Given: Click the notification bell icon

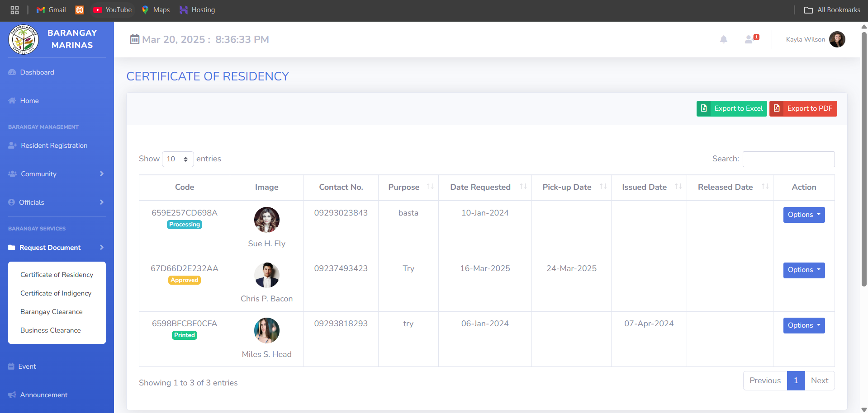Looking at the screenshot, I should tap(723, 40).
